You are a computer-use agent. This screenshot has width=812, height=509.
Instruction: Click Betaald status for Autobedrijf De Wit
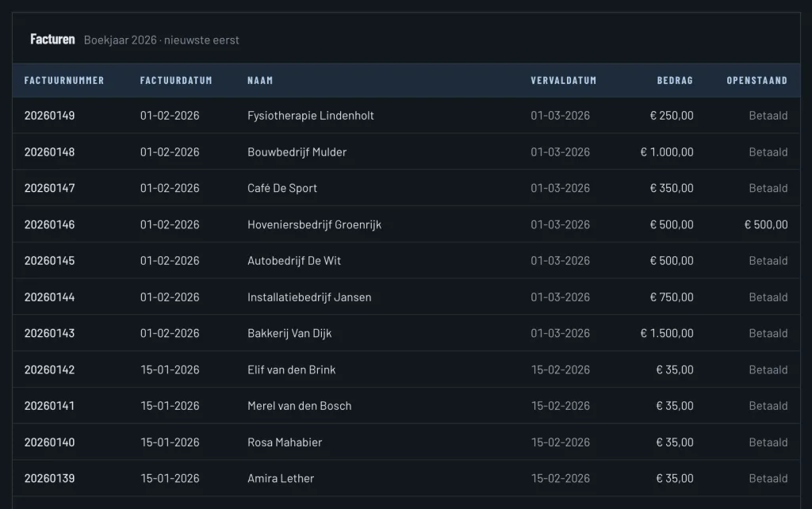coord(768,261)
